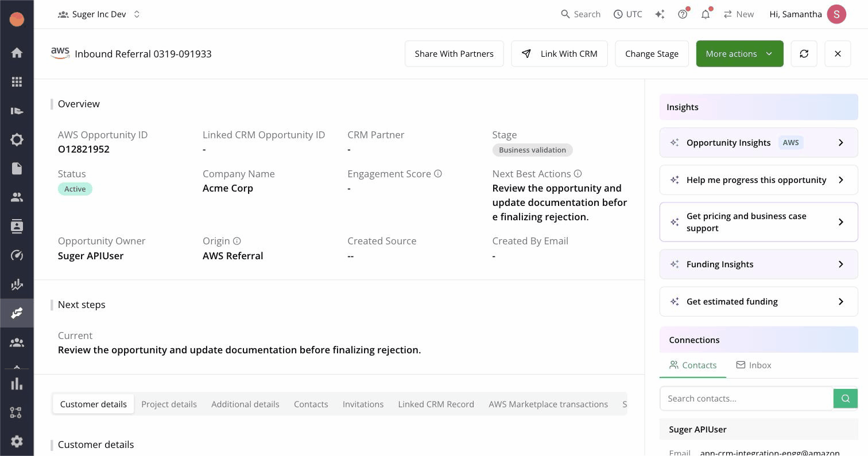Click the Inbound Referral 0319-091933 title

click(143, 54)
